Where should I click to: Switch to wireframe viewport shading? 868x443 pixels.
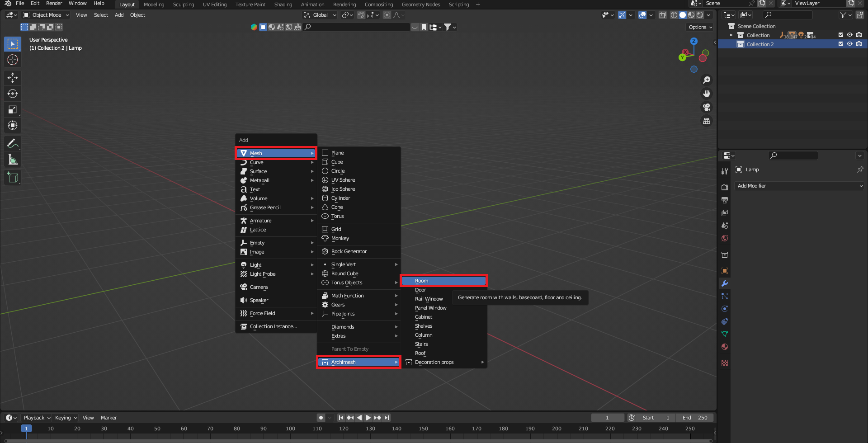coord(674,15)
